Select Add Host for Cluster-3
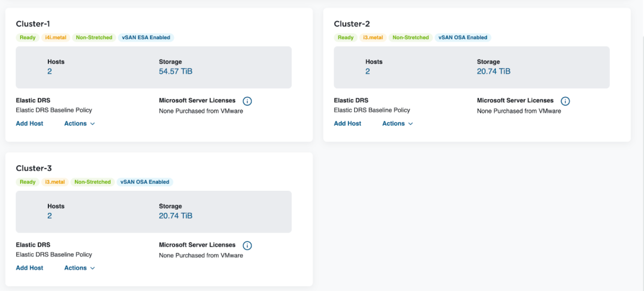 30,268
